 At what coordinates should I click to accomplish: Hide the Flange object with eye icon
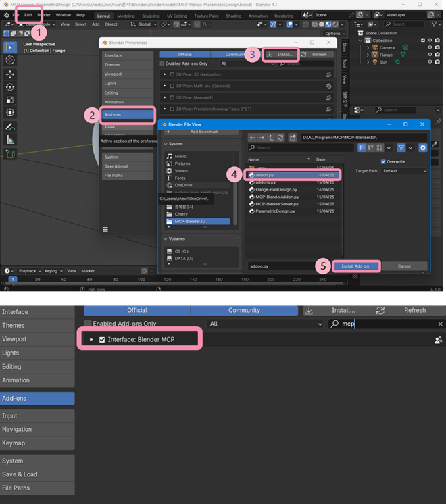(428, 55)
